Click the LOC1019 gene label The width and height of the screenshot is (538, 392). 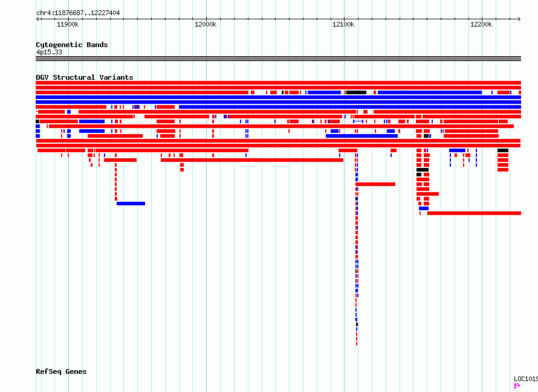click(x=526, y=379)
